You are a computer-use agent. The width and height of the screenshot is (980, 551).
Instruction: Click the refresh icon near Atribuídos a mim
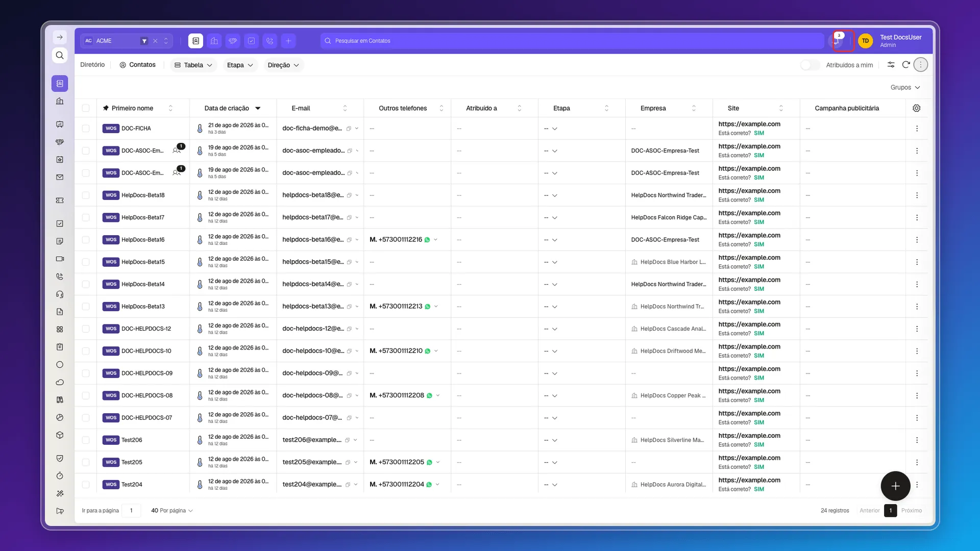pyautogui.click(x=906, y=65)
